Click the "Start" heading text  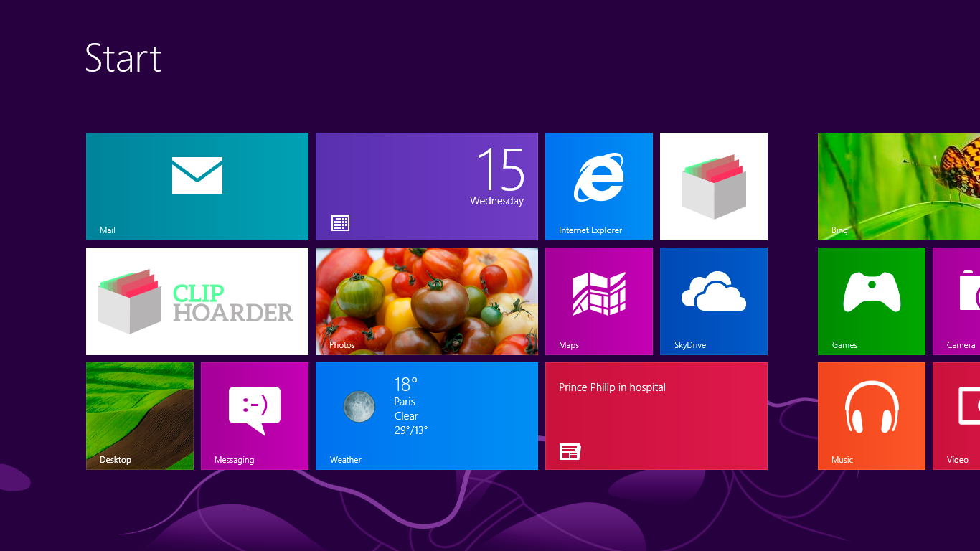point(123,57)
